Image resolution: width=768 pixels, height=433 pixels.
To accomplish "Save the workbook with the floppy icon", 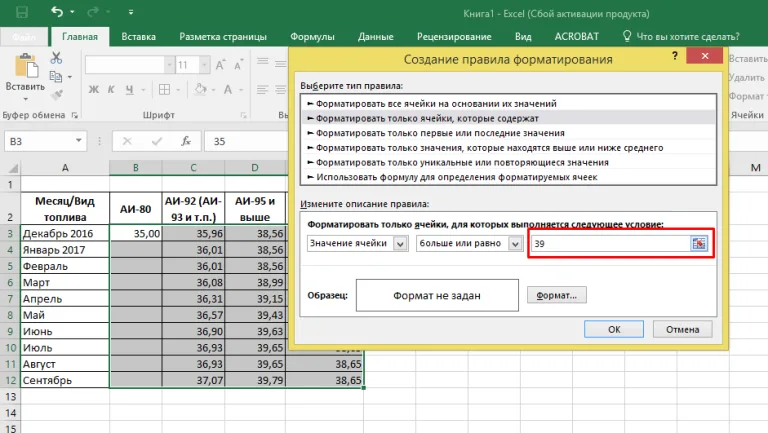I will 22,12.
